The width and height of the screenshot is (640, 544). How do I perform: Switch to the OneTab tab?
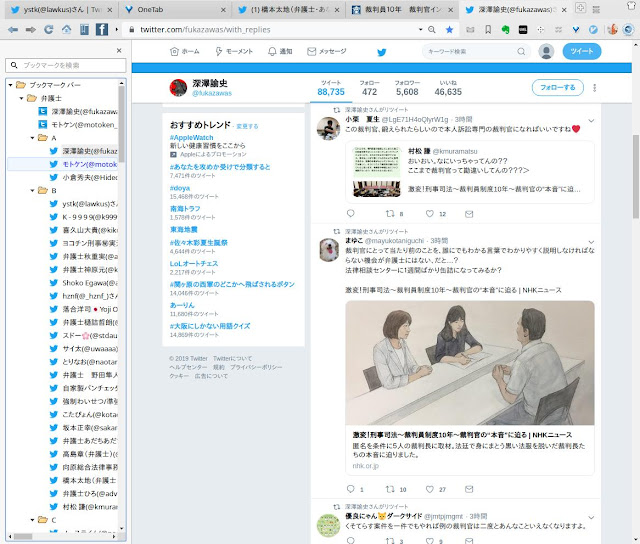tap(176, 9)
